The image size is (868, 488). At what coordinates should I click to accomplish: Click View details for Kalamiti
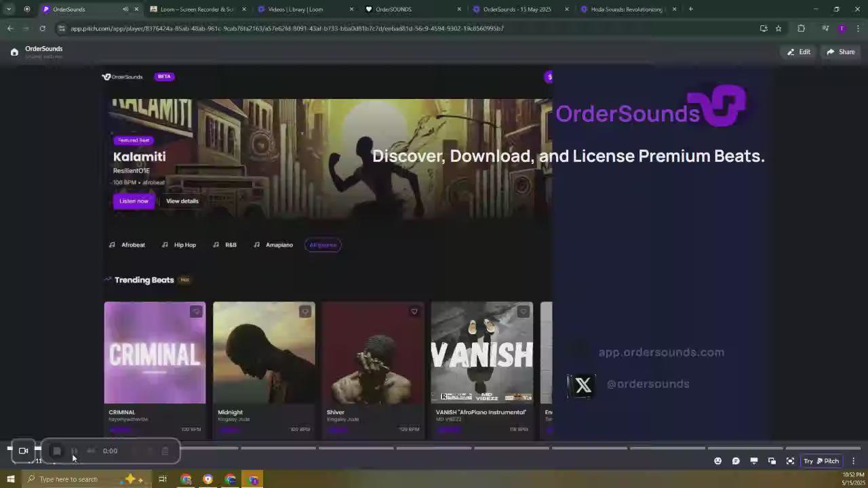[x=182, y=201]
